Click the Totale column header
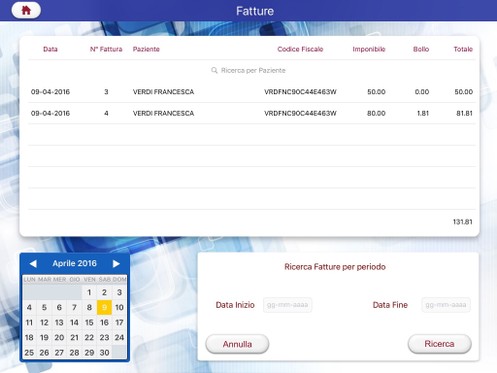This screenshot has width=497, height=373. pyautogui.click(x=463, y=49)
